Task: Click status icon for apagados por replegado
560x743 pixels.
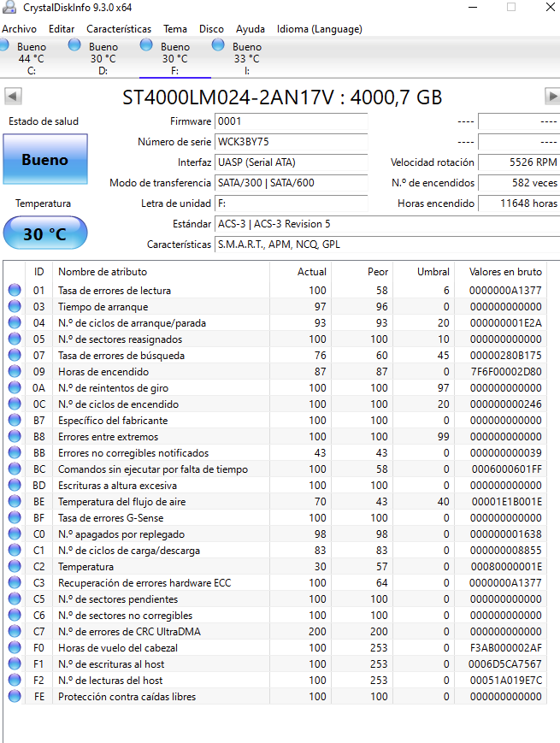Action: (15, 534)
